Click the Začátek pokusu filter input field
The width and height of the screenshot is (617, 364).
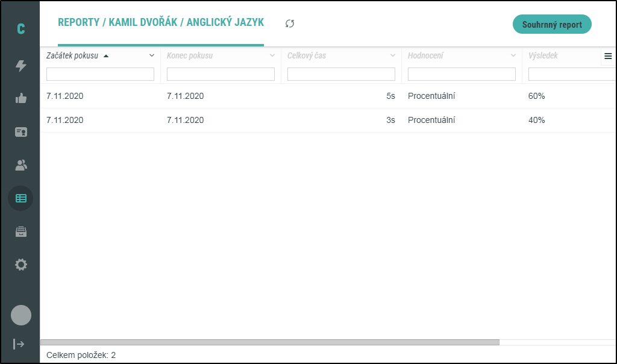tap(100, 74)
